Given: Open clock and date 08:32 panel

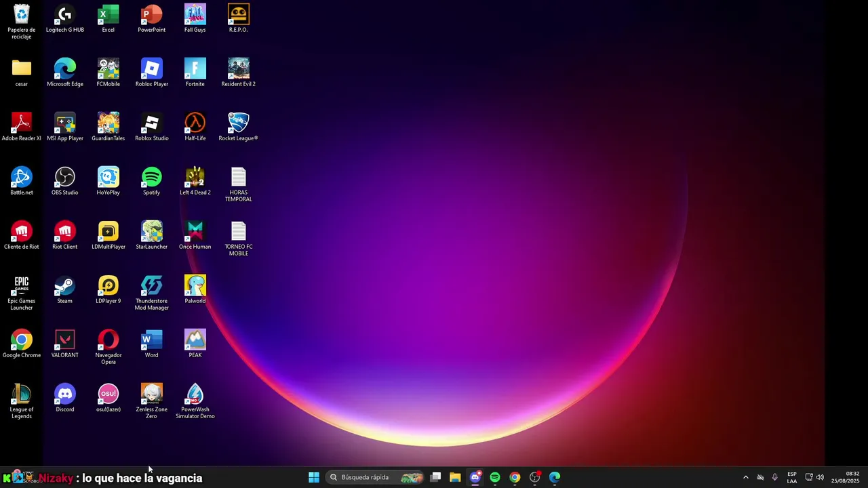Looking at the screenshot, I should pyautogui.click(x=846, y=477).
